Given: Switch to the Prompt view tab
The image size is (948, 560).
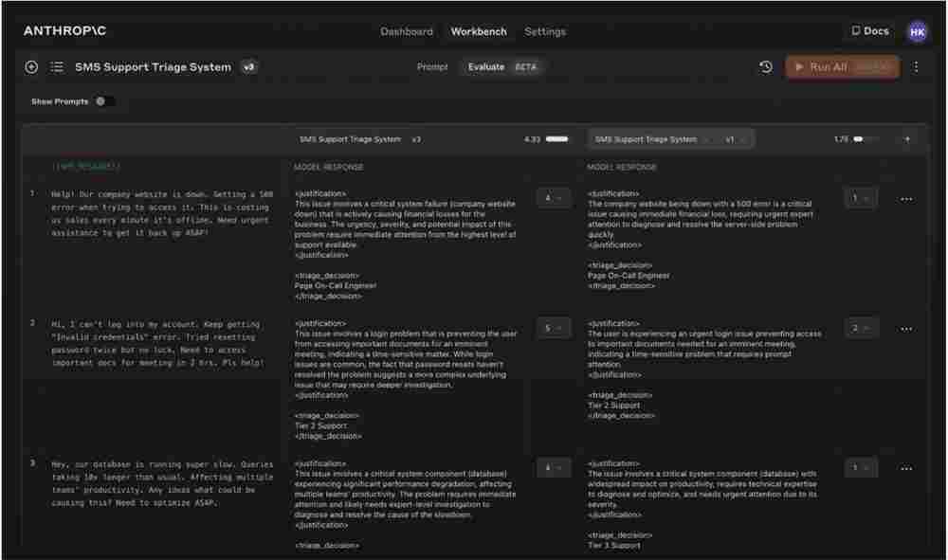Looking at the screenshot, I should (x=432, y=67).
